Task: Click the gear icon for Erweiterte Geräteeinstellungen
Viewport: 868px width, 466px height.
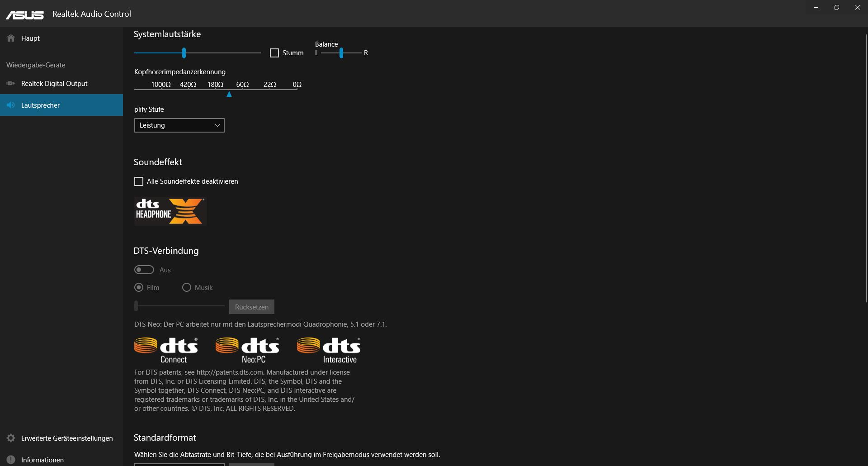Action: pos(11,438)
